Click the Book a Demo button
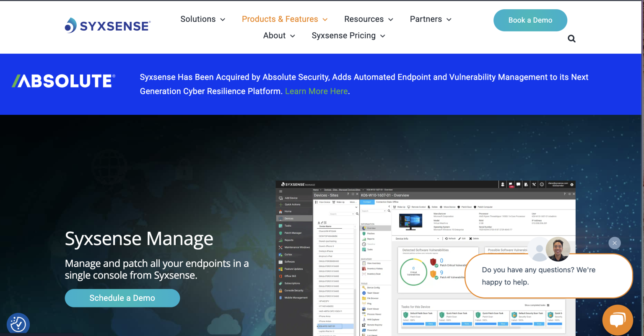 530,20
